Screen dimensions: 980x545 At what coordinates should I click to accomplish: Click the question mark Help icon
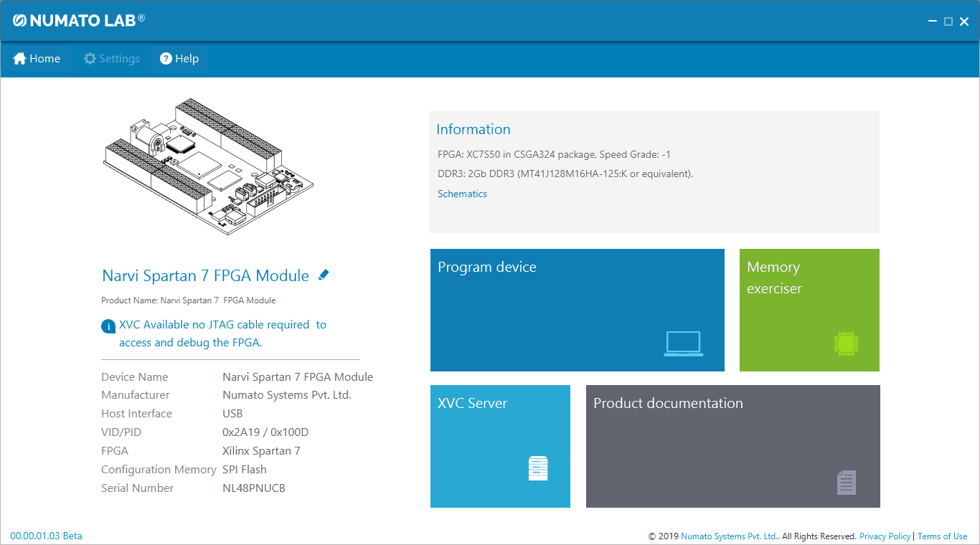166,59
